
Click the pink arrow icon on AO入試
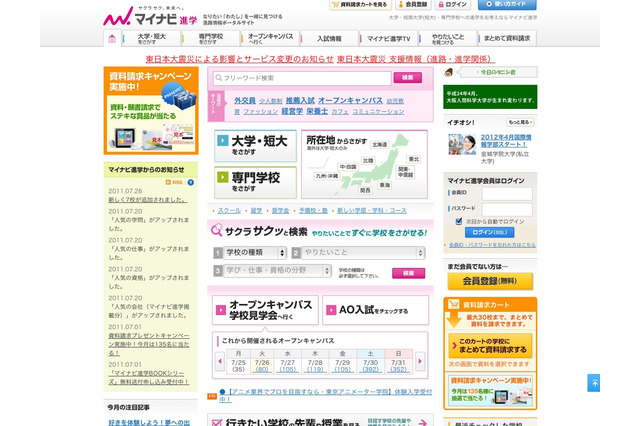pos(331,310)
